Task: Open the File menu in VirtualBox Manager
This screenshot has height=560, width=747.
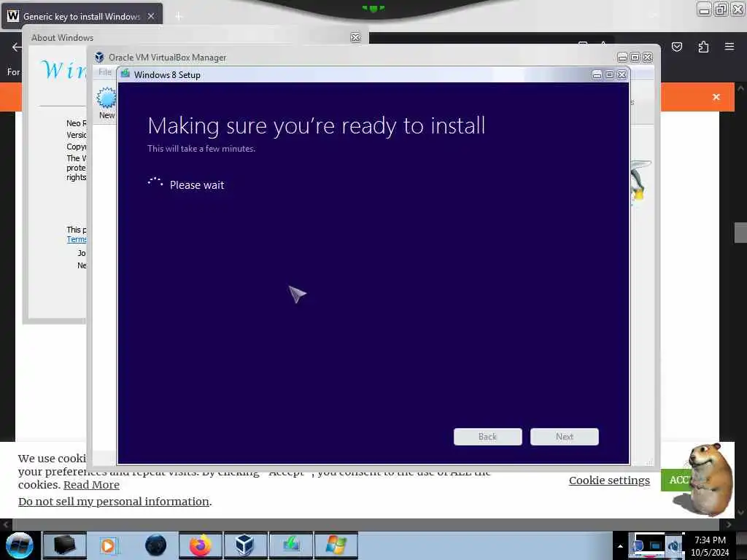Action: point(105,72)
